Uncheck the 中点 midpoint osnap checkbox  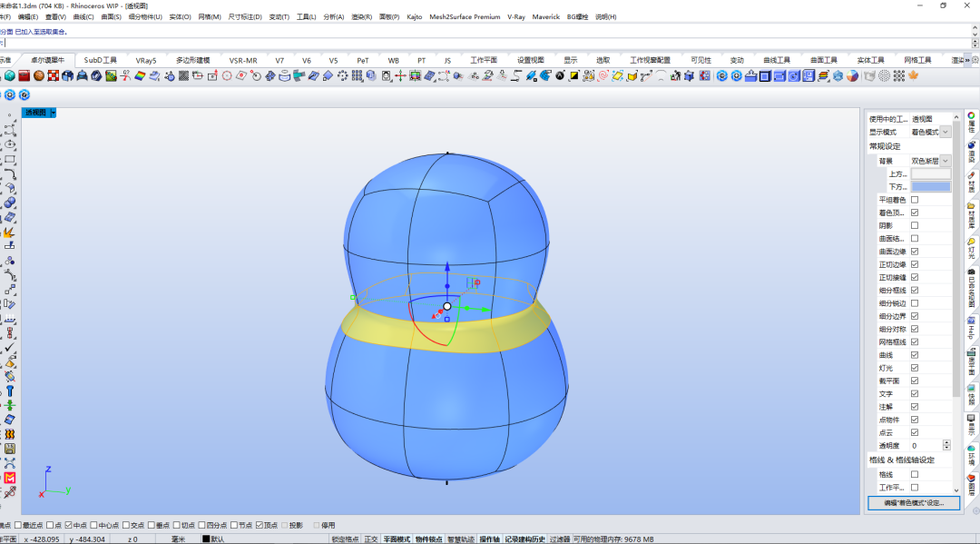pos(69,525)
